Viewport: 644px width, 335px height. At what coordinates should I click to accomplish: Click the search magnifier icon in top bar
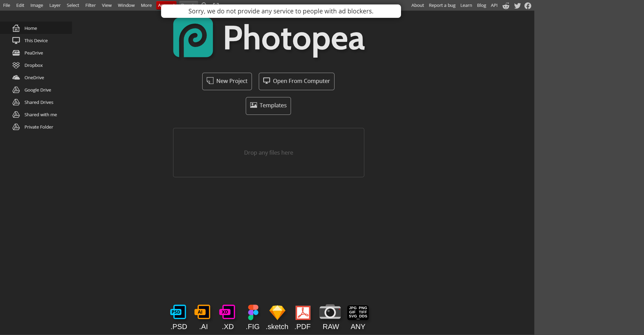coord(204,4)
